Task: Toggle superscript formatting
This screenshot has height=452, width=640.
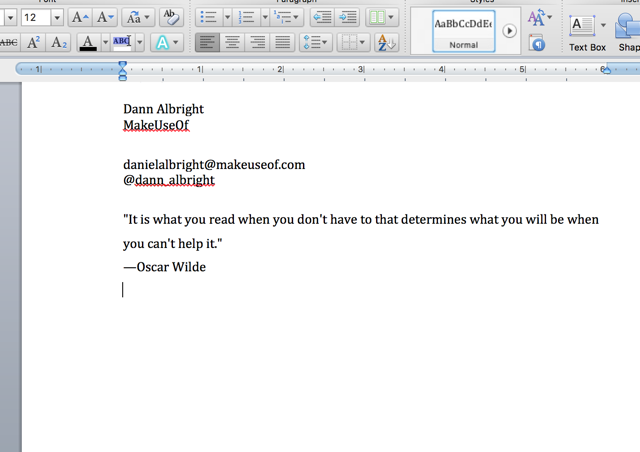Action: pos(33,42)
